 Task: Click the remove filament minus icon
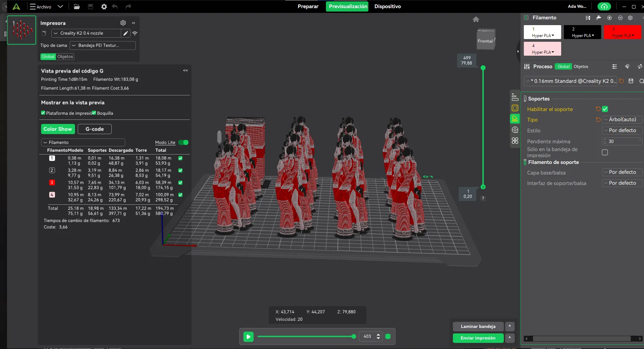(620, 18)
